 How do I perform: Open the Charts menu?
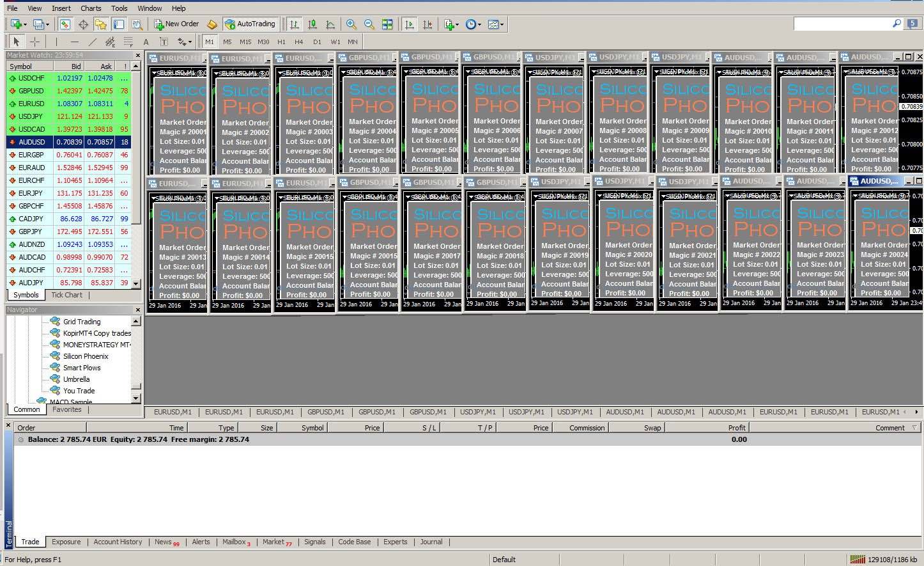(x=91, y=8)
